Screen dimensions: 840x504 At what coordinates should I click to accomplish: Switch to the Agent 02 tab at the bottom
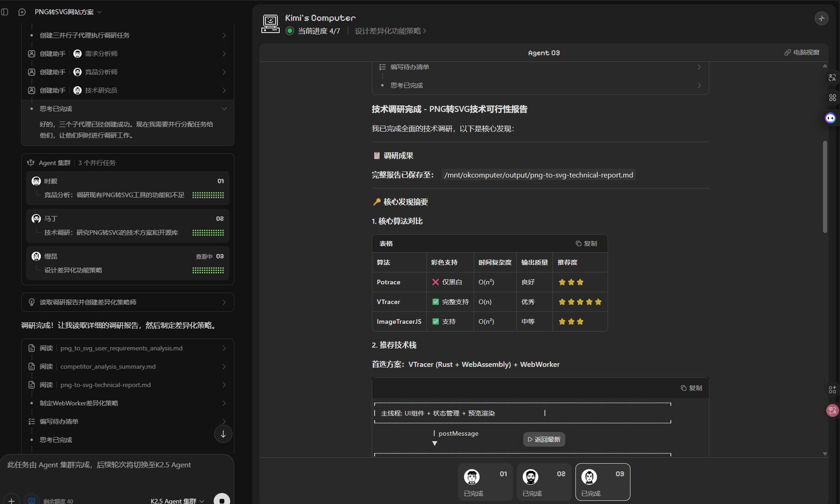(x=544, y=482)
